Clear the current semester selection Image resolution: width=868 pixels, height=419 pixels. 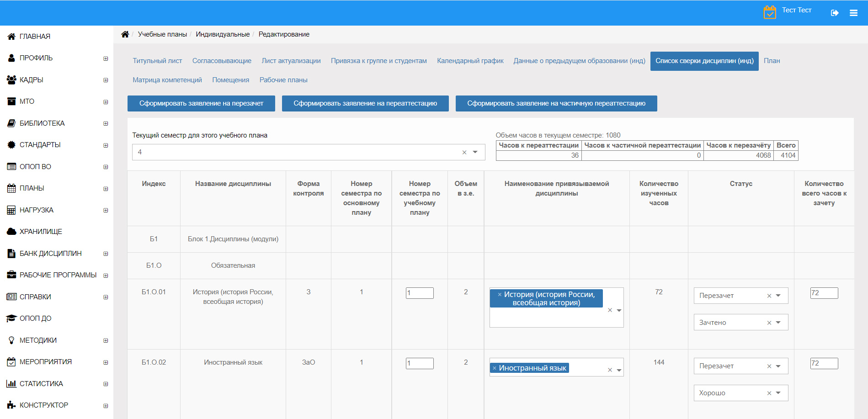point(464,152)
